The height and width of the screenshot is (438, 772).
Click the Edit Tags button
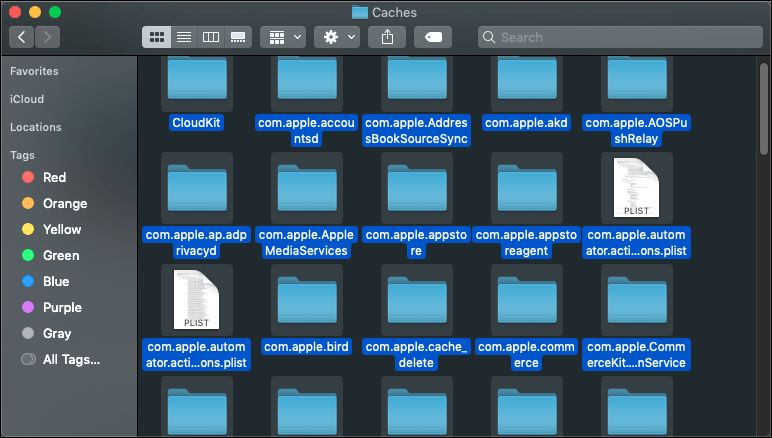433,37
